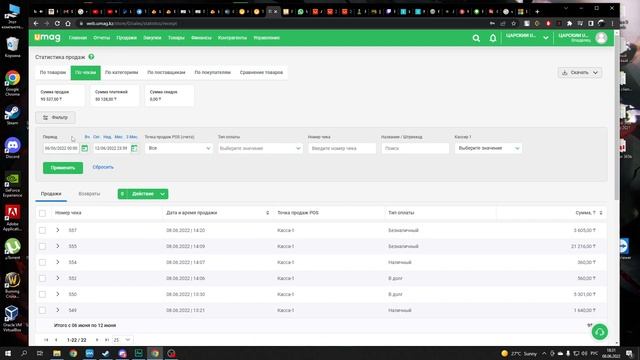This screenshot has width=640, height=360.
Task: Open Корзина recycle bin on desktop
Action: pyautogui.click(x=12, y=47)
